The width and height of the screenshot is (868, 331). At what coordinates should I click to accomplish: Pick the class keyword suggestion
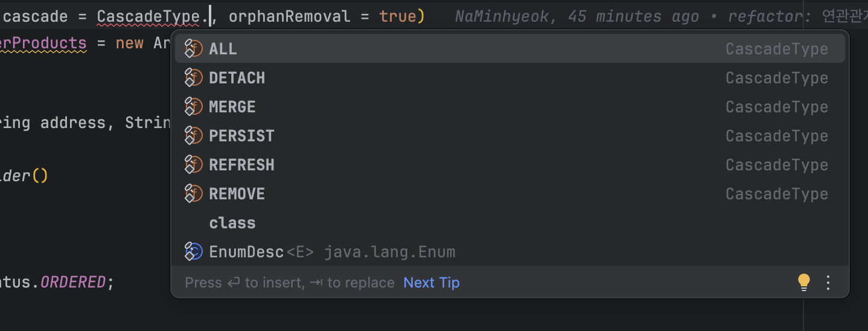[509, 223]
